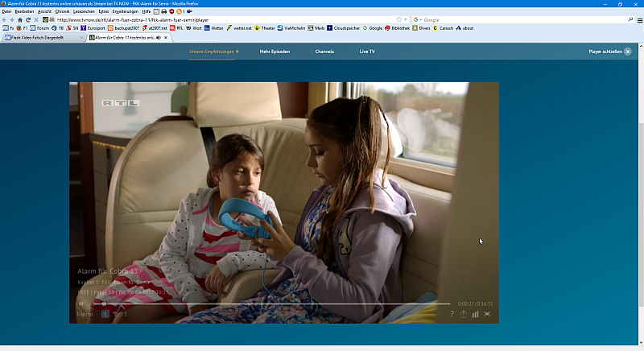This screenshot has height=351, width=644.
Task: Open the Bibliothek bookmark
Action: coord(397,28)
